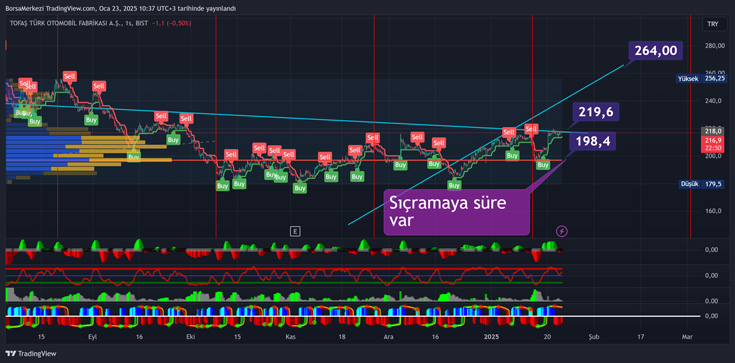Click the purple lightning bolt icon
Screen dimensions: 735x363
click(x=562, y=231)
